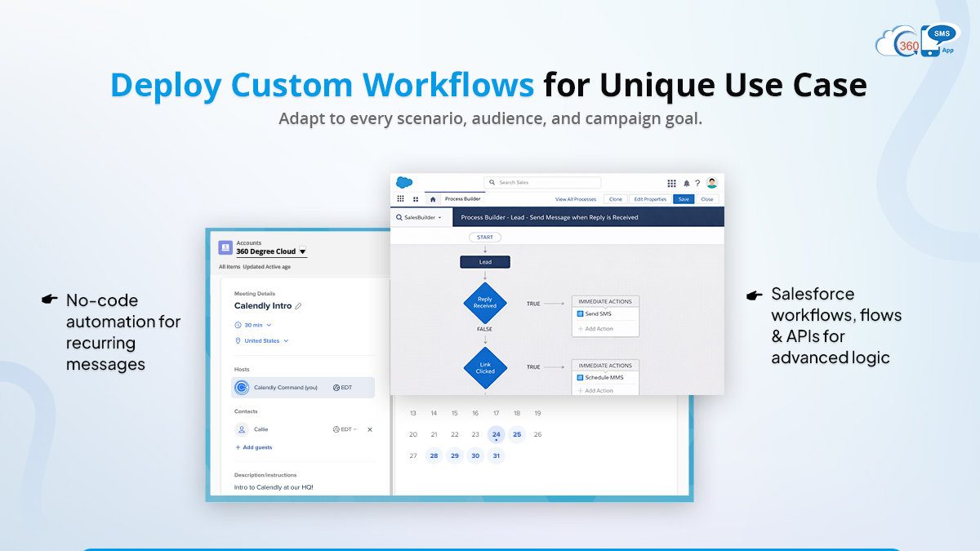This screenshot has width=980, height=551.
Task: Open the user profile avatar
Action: point(712,183)
